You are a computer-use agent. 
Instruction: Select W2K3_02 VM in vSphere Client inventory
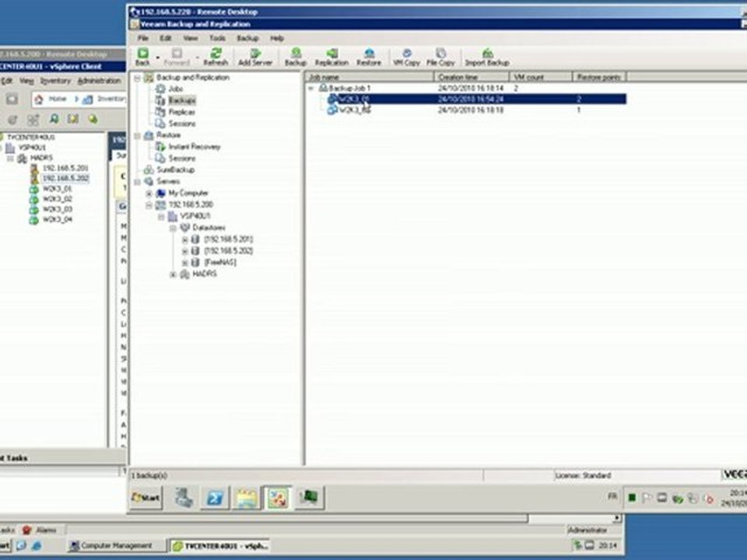(x=58, y=199)
